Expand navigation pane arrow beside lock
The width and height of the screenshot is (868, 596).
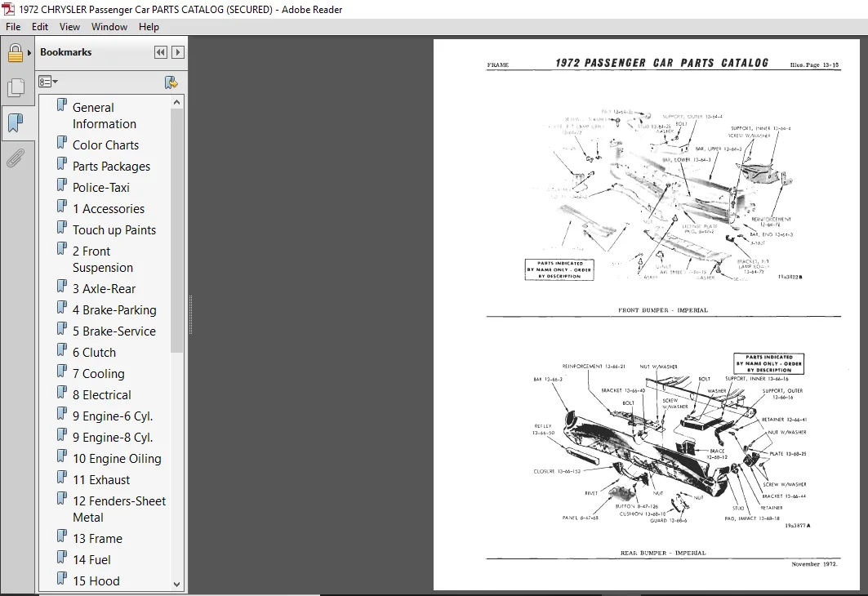tap(29, 53)
